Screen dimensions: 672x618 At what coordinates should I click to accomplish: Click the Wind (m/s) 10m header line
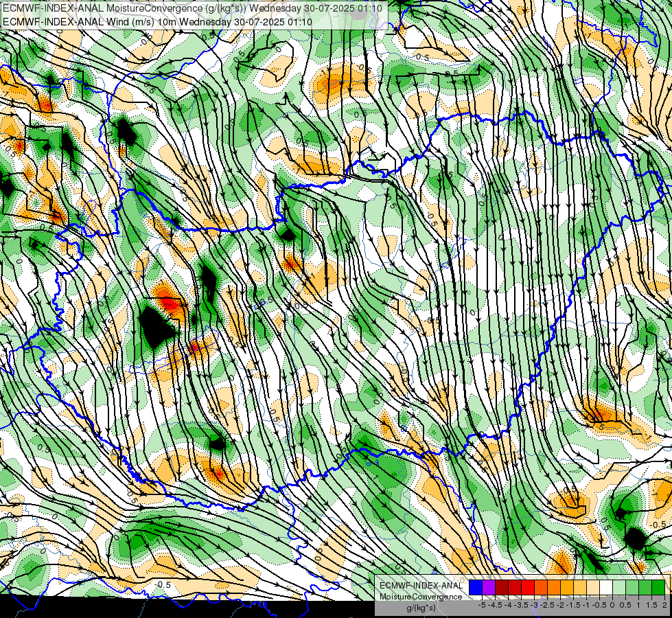[157, 21]
